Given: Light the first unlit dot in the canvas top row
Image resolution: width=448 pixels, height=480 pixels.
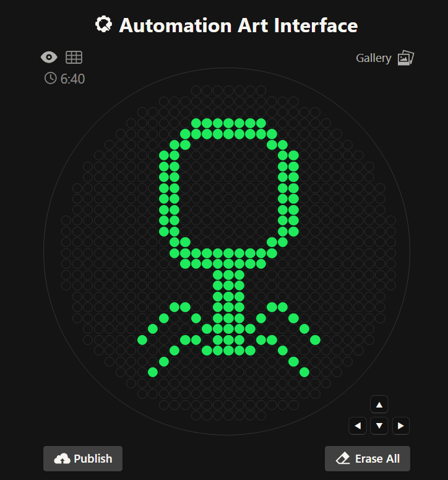Looking at the screenshot, I should point(196,90).
